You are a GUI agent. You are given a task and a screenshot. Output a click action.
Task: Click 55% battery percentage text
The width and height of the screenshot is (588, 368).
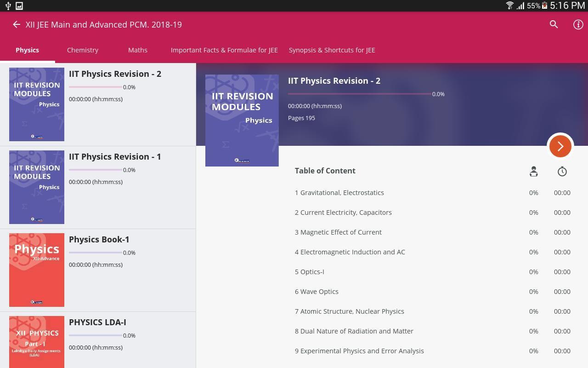click(x=533, y=6)
